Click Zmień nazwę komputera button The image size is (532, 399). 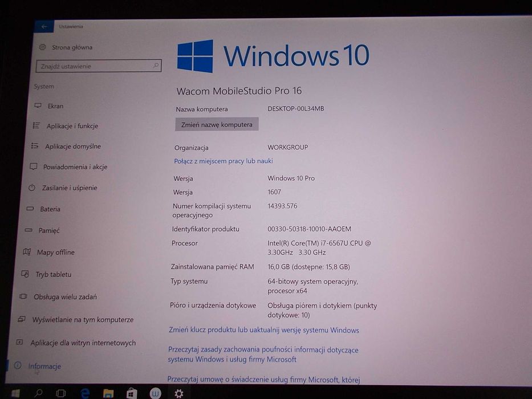[217, 124]
